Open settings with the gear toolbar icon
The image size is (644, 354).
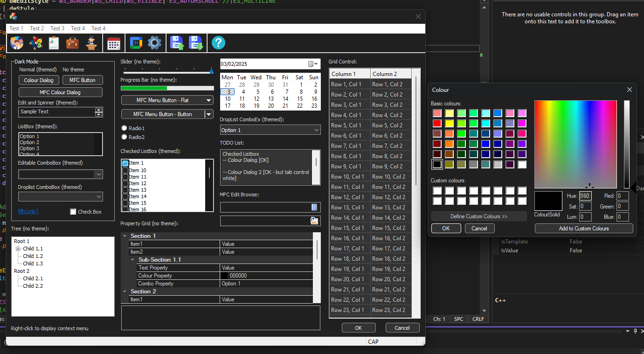pos(154,43)
